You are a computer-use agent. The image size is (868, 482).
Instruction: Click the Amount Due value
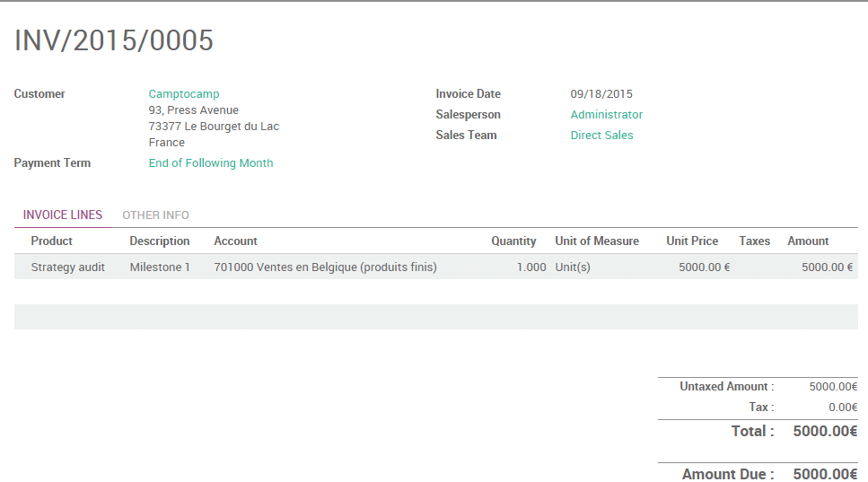coord(825,474)
